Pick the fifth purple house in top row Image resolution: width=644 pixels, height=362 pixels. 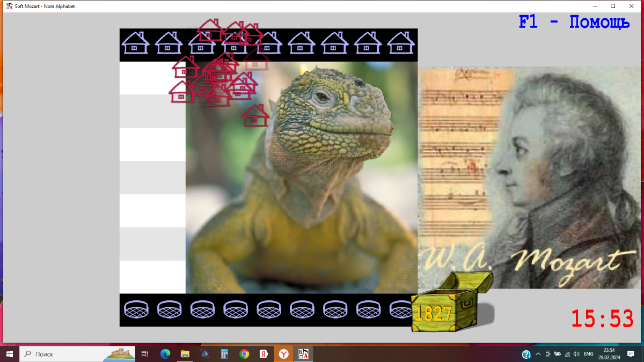click(268, 43)
